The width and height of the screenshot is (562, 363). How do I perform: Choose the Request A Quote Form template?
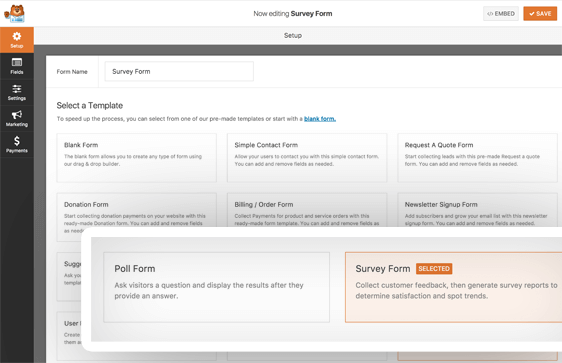point(477,158)
